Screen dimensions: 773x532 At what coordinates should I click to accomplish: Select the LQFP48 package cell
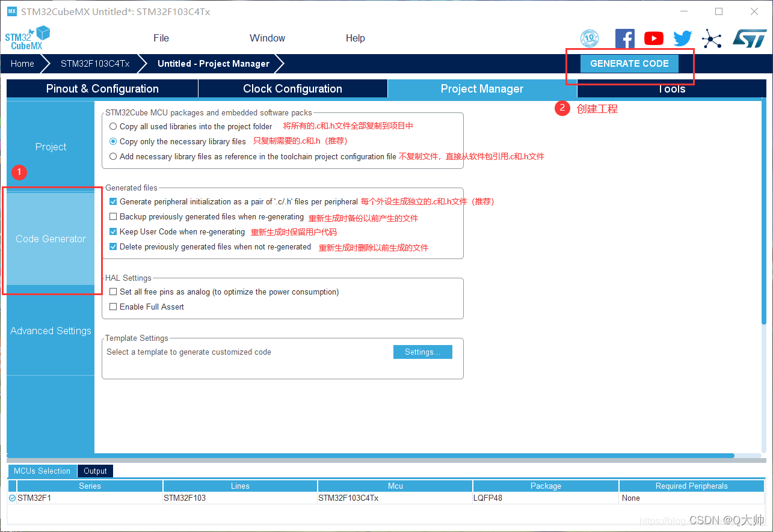pos(546,498)
